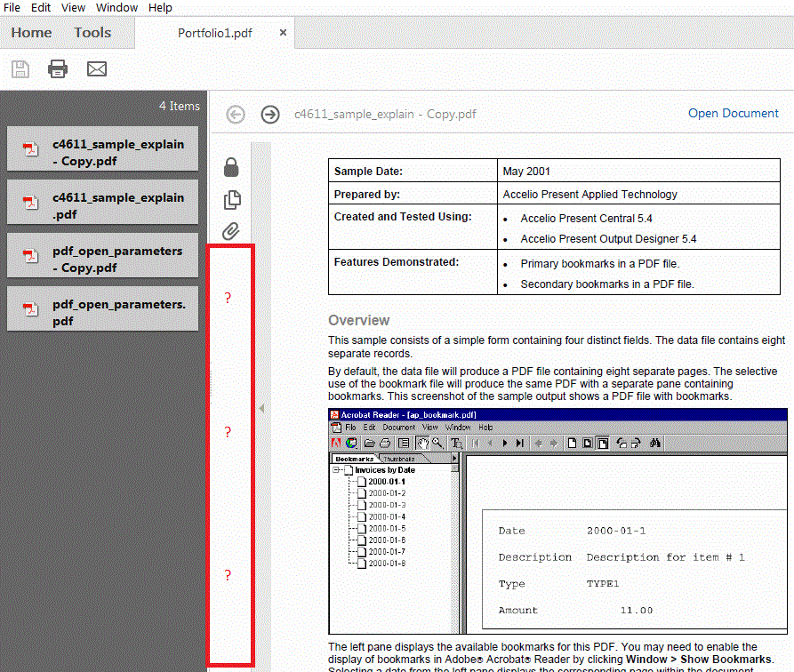Open the security lock panel icon
The image size is (794, 672).
(x=231, y=167)
